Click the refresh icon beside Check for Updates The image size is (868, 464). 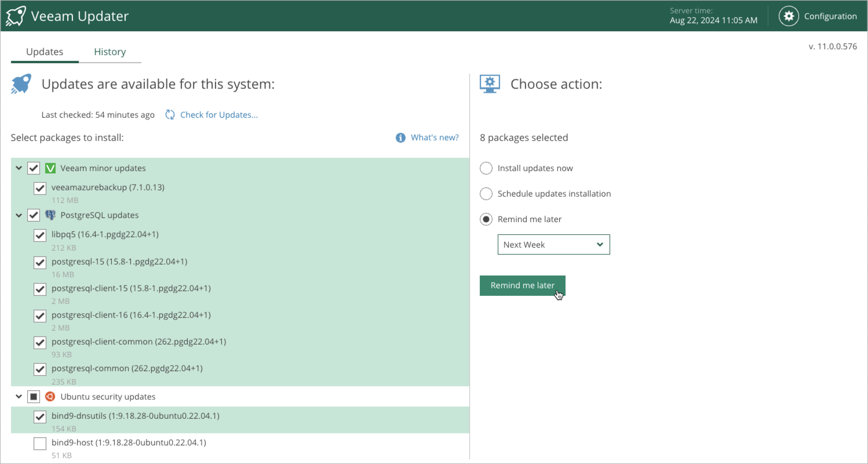tap(170, 115)
